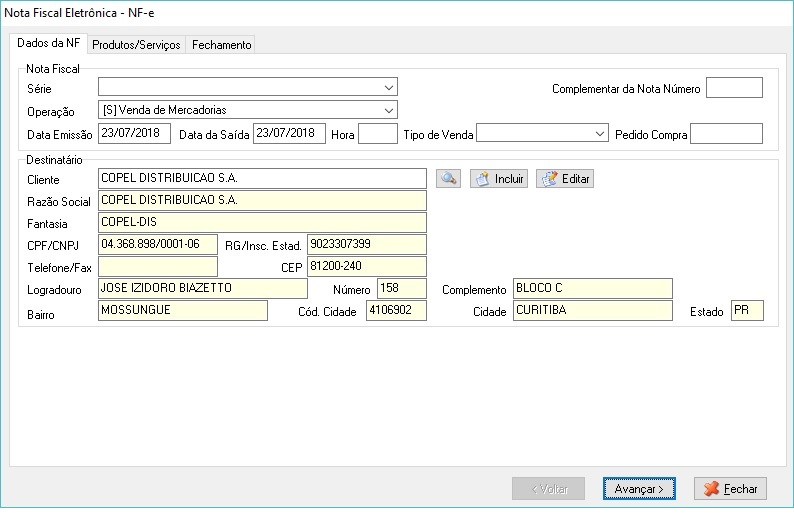This screenshot has width=794, height=525.
Task: Click the Hora input box
Action: (x=377, y=133)
